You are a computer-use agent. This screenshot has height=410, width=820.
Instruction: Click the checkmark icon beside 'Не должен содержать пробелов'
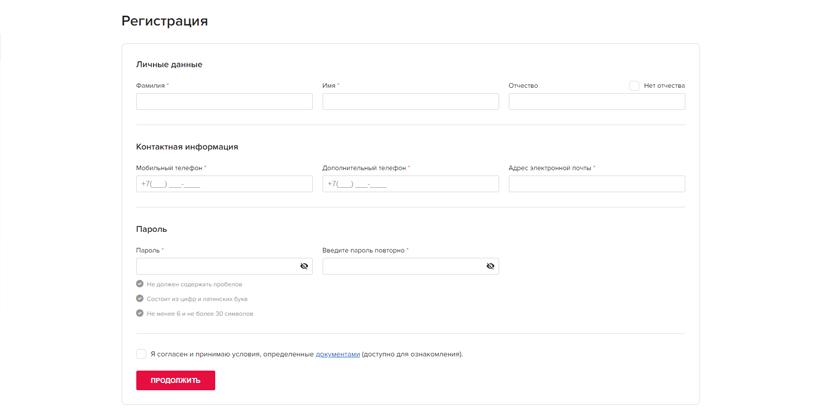140,284
